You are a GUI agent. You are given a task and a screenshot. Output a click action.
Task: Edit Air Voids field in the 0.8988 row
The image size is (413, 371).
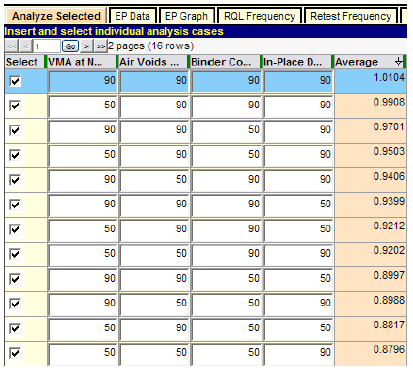tap(154, 304)
